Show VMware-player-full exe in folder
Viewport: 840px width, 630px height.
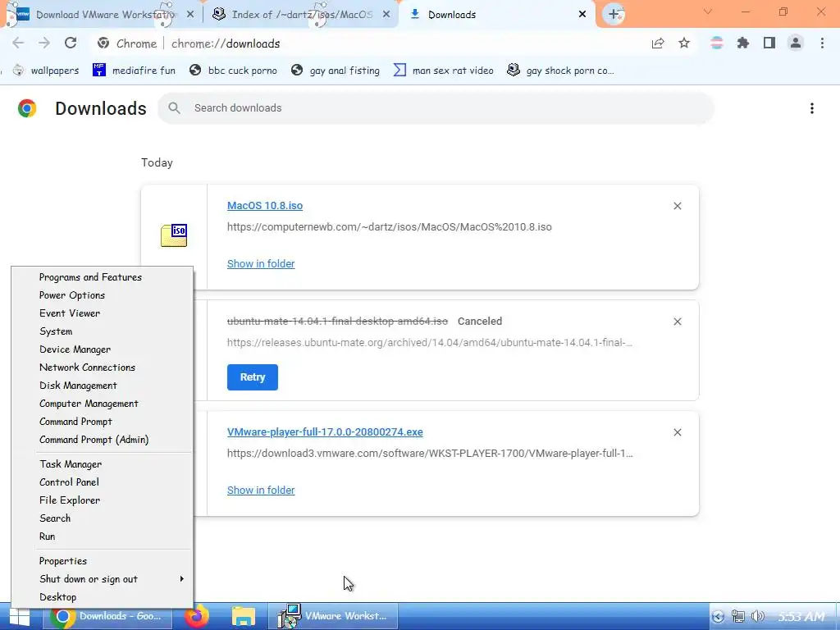coord(261,491)
